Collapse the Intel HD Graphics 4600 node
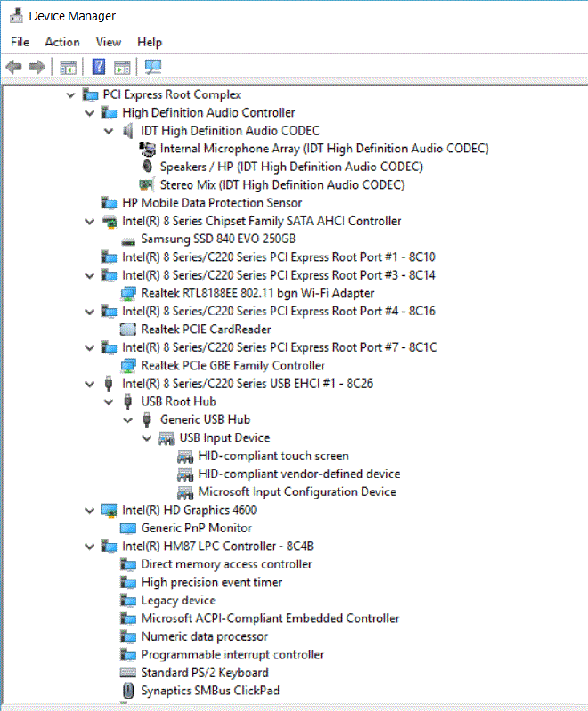The image size is (588, 711). point(90,511)
